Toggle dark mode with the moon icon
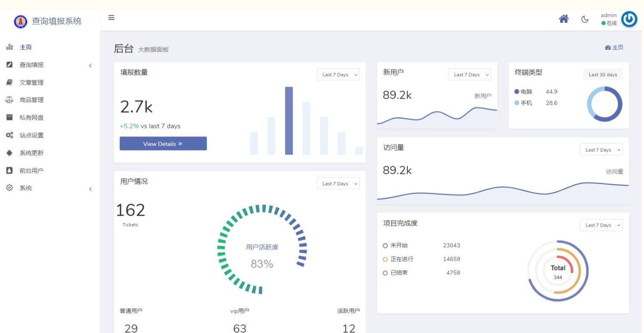 pyautogui.click(x=585, y=19)
